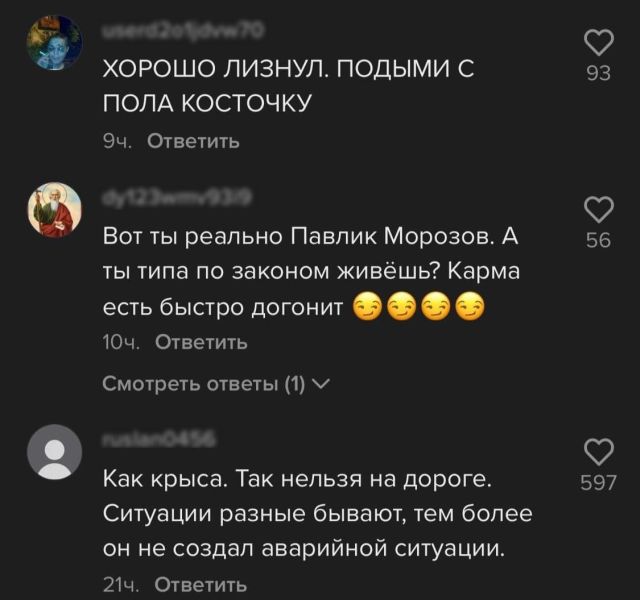Open the blurred username of the first comment
Viewport: 640px width, 600px height.
(x=183, y=30)
